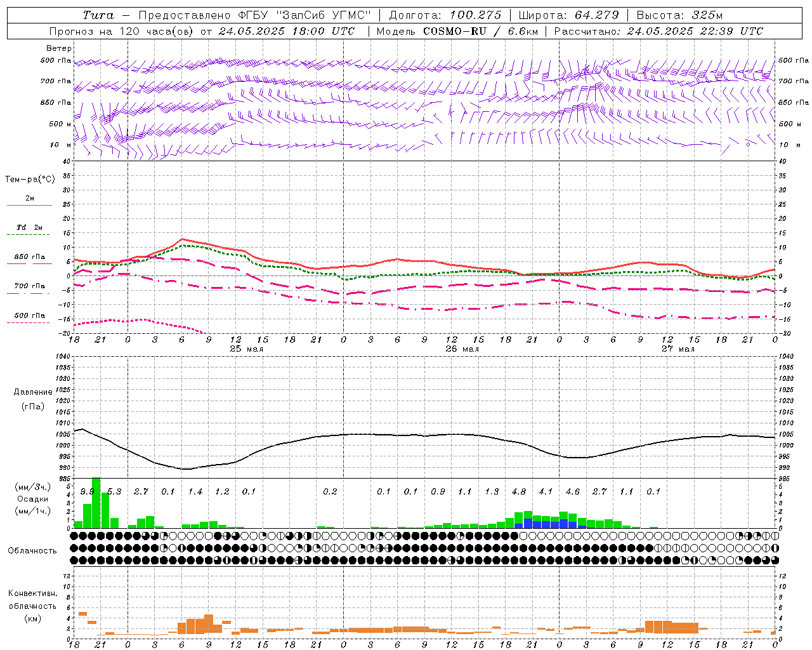Image resolution: width=812 pixels, height=650 pixels.
Task: Click the '26 мая' date label
Action: click(x=462, y=349)
